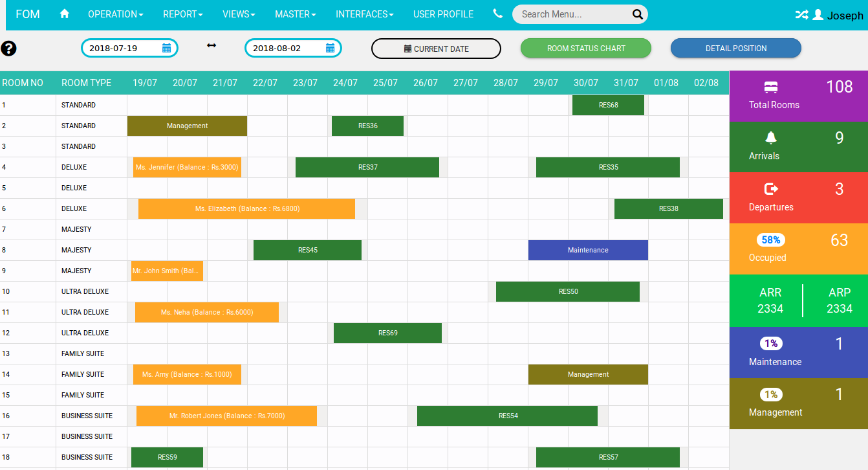Open the USER PROFILE menu item

click(x=443, y=14)
